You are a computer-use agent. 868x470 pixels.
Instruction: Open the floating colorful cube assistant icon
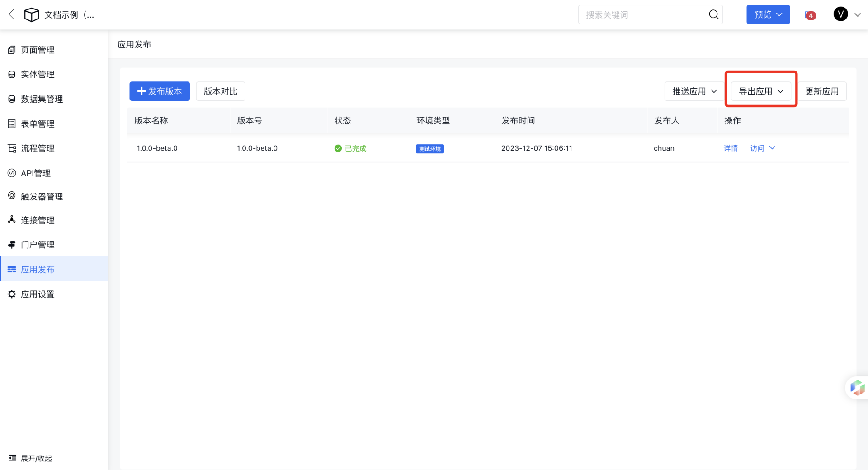point(857,388)
